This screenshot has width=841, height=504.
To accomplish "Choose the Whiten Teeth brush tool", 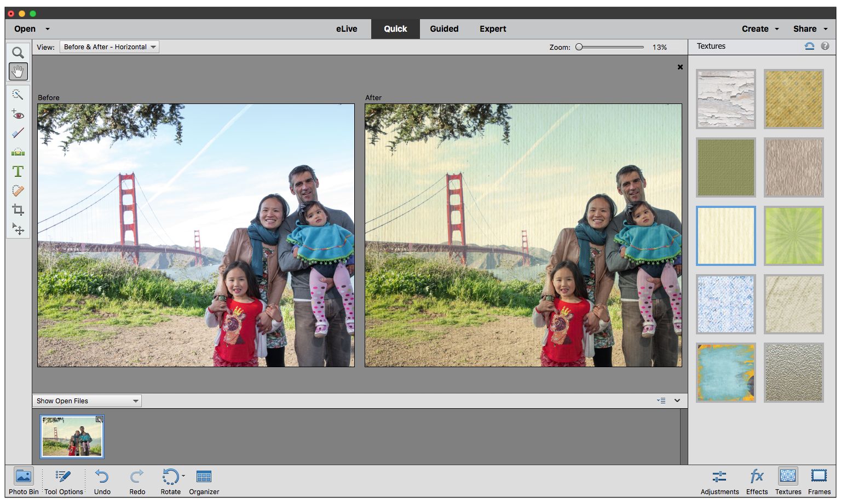I will 18,133.
